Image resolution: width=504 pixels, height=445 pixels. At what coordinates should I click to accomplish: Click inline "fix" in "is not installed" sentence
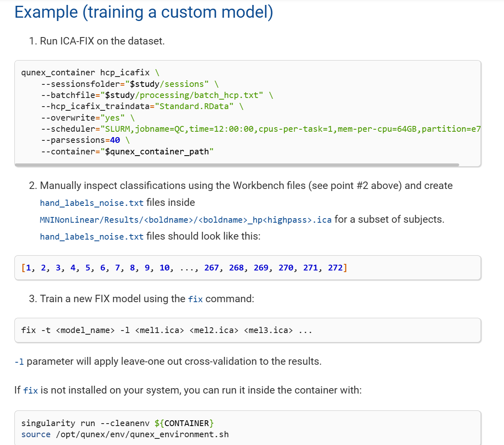pos(30,391)
